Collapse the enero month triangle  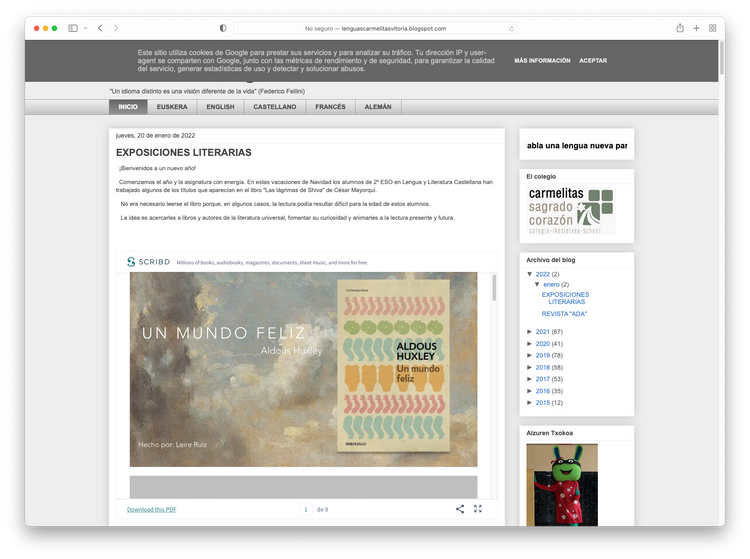(x=537, y=284)
